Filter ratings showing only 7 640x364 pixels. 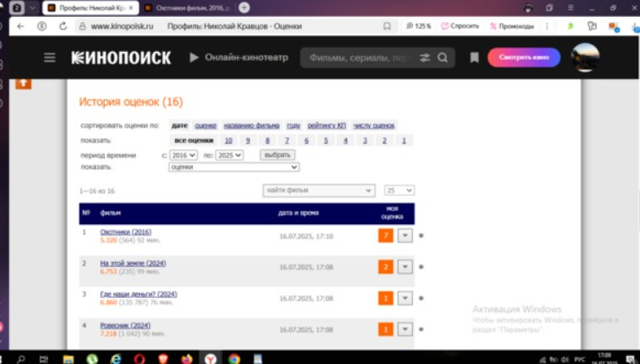287,140
